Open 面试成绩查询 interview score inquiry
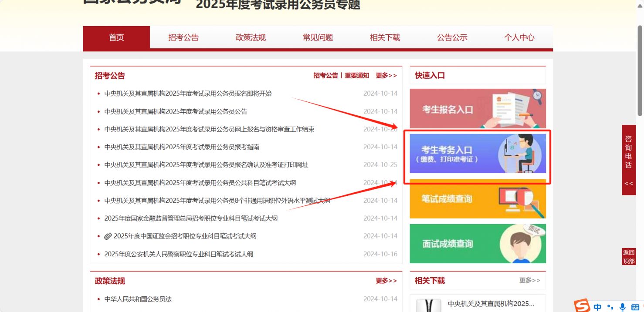 click(478, 244)
